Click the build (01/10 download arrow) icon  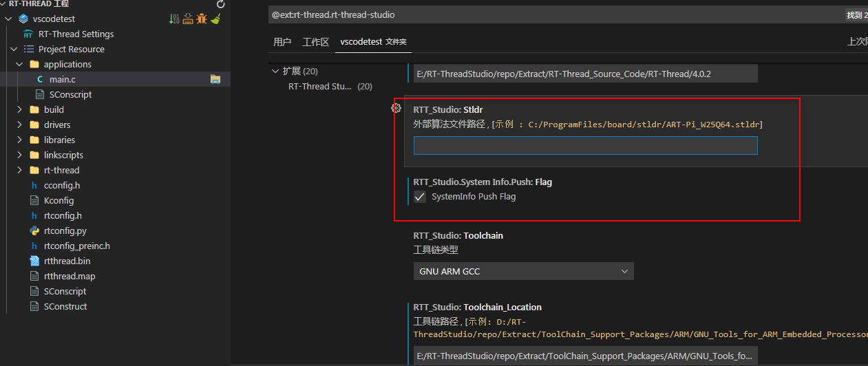click(174, 19)
